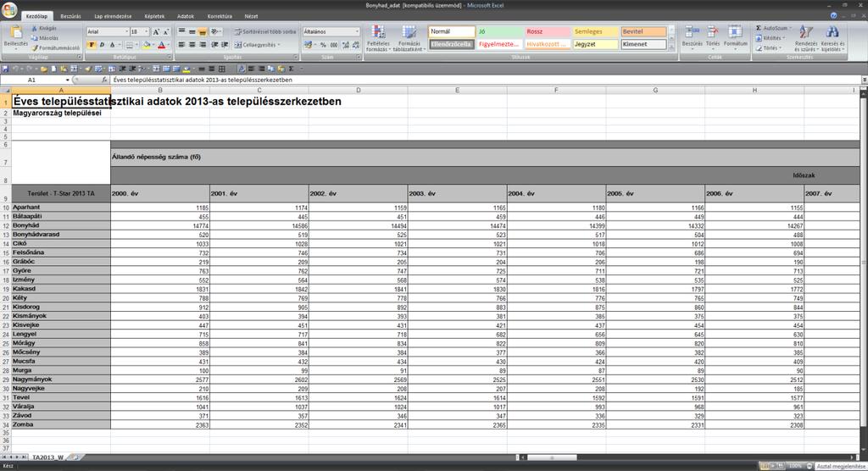The height and width of the screenshot is (471, 868).
Task: Open the font size dropdown
Action: tap(146, 32)
